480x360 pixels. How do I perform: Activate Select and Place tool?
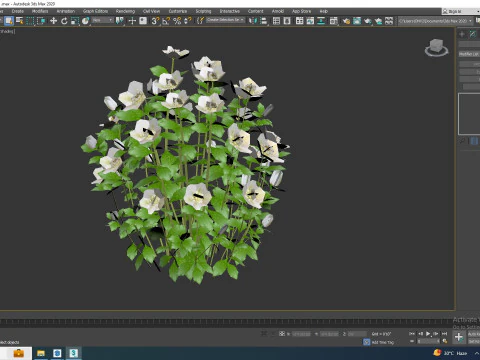(x=86, y=21)
